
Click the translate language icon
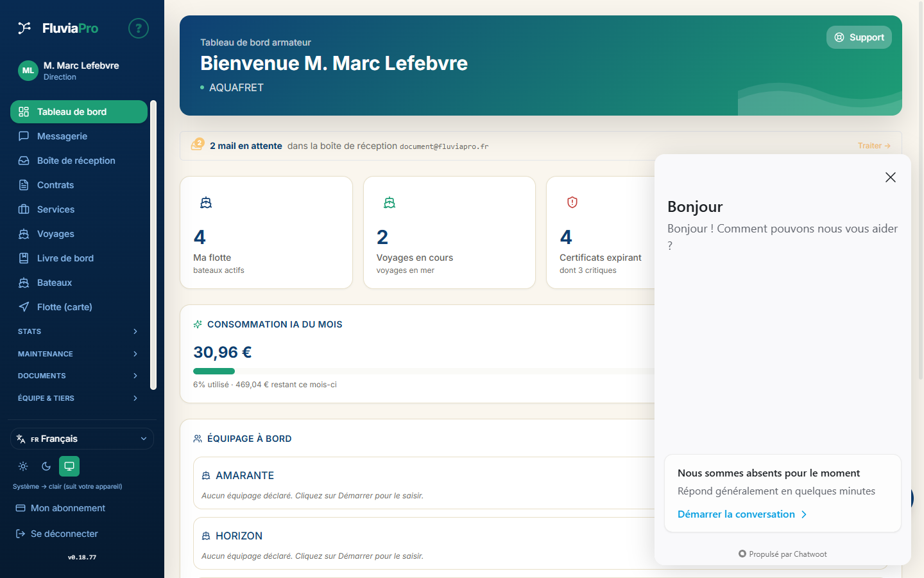(x=21, y=439)
